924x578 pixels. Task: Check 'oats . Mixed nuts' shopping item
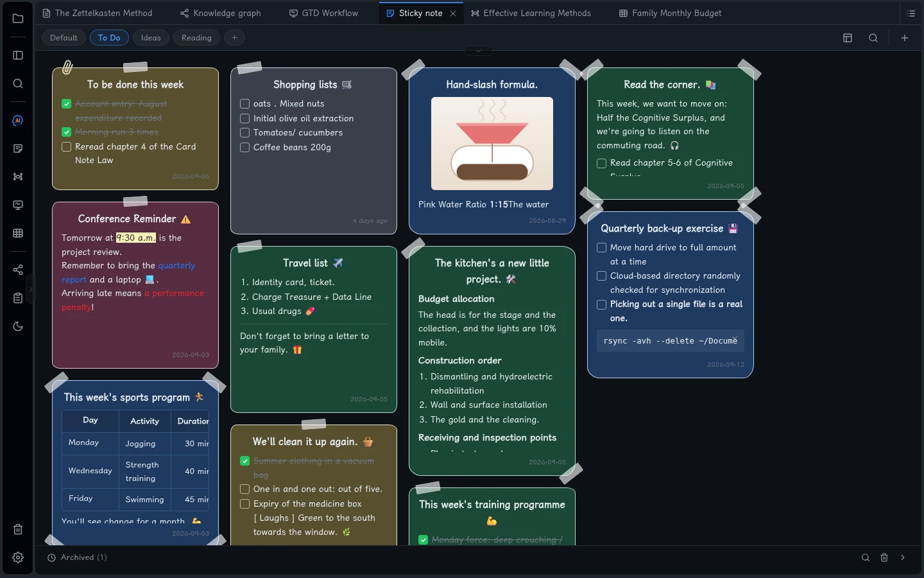coord(244,103)
